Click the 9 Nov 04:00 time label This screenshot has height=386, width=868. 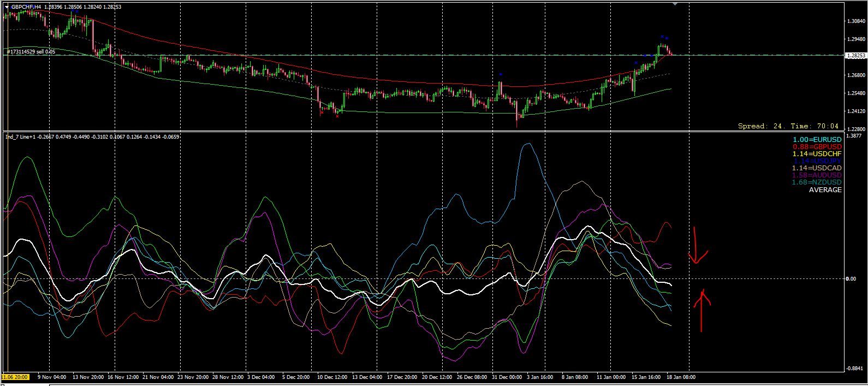point(52,377)
